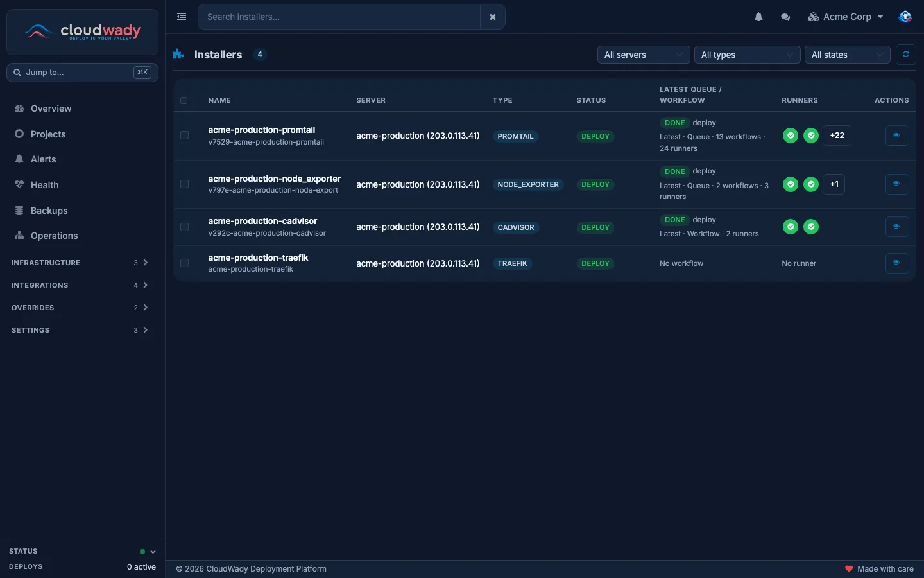Check the acme-production-traefik row checkbox

tap(184, 263)
